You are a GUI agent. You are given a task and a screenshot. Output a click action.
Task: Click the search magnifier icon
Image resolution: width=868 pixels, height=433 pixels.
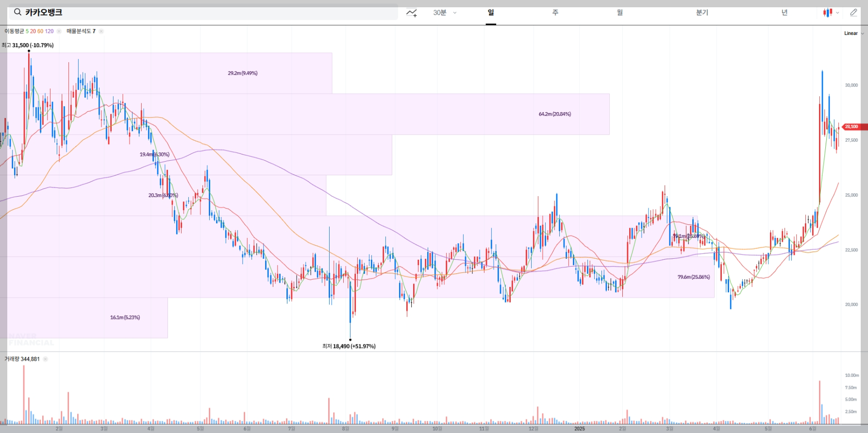click(x=17, y=12)
